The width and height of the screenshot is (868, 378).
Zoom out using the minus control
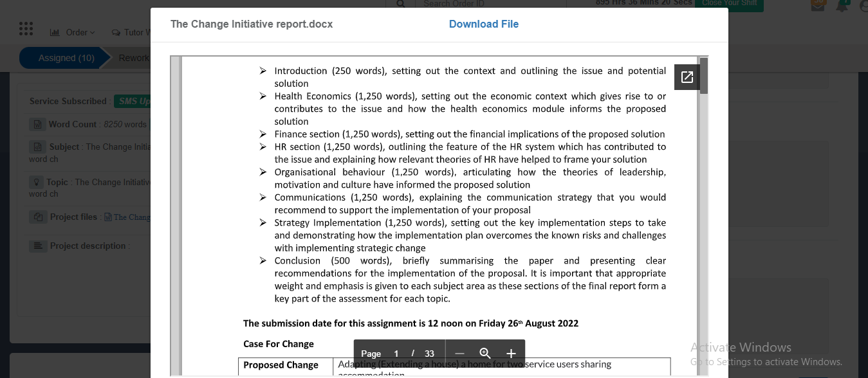(x=459, y=353)
